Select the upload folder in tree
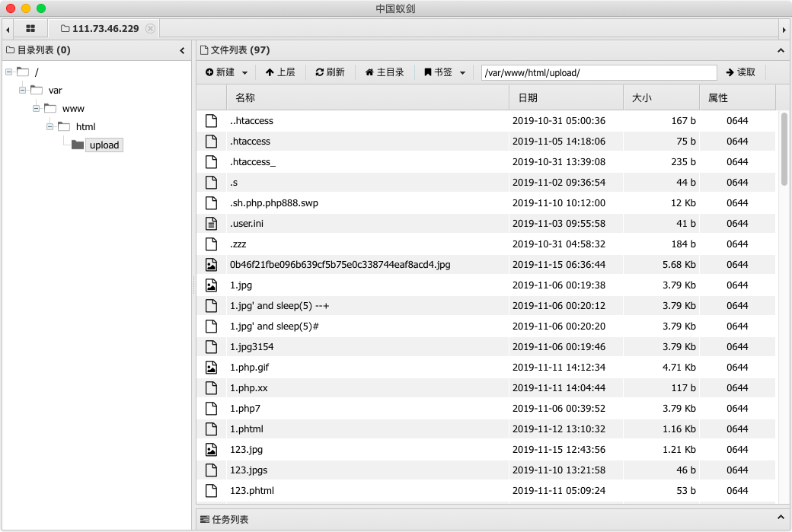 [104, 145]
